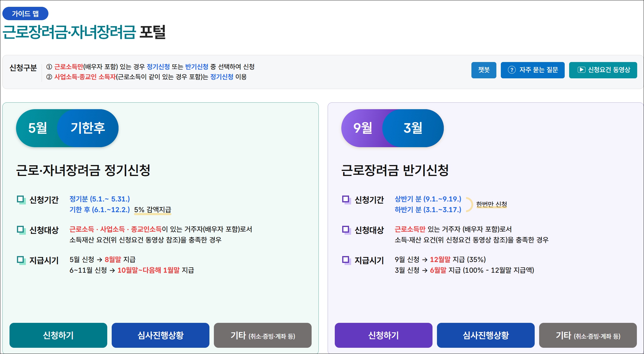Click purple square icon beside 반기신청 신청기간
644x354 pixels.
(x=346, y=199)
